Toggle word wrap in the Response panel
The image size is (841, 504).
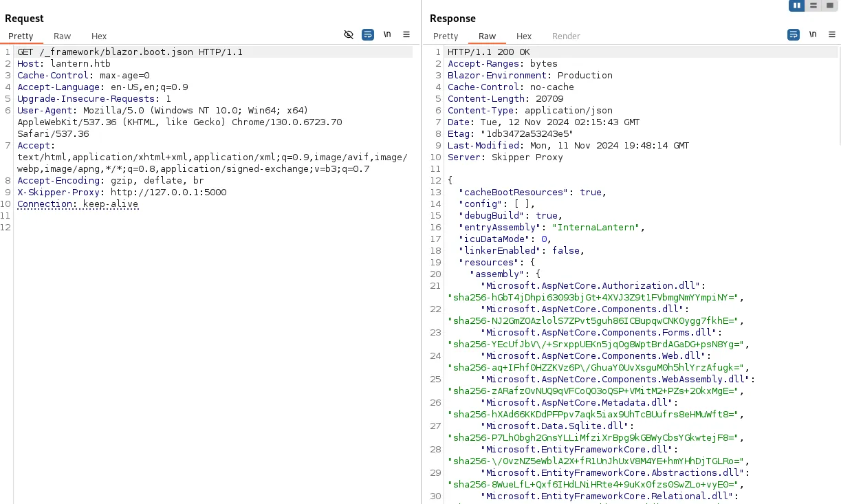pyautogui.click(x=794, y=34)
